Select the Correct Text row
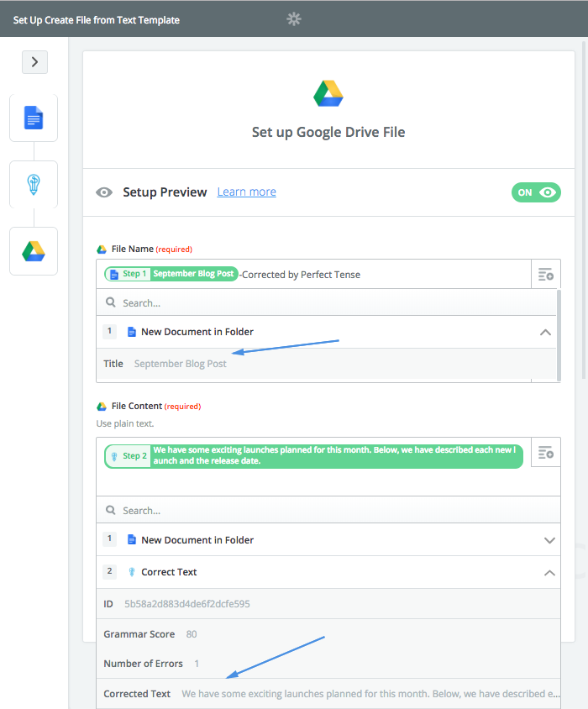The height and width of the screenshot is (709, 588). coord(328,572)
